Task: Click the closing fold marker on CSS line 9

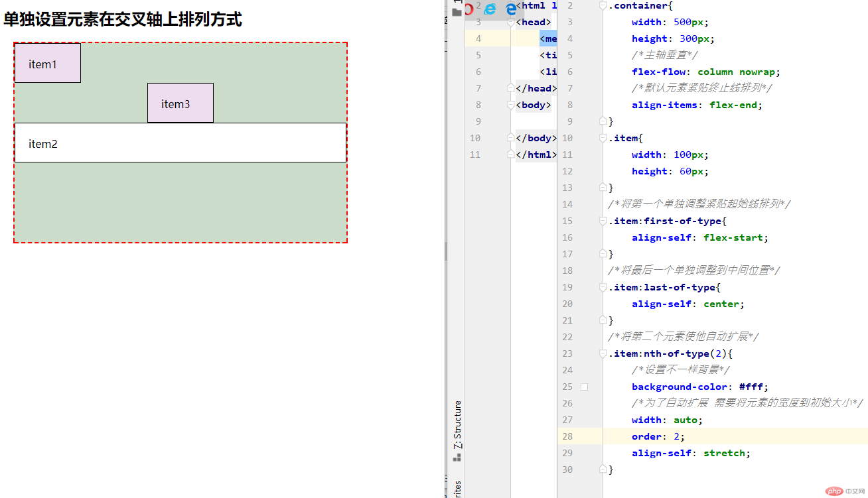Action: [x=603, y=121]
